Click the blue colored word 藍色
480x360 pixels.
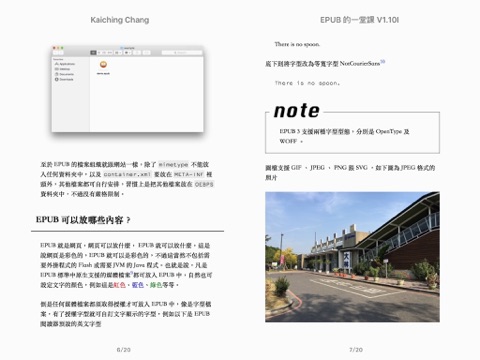click(138, 285)
